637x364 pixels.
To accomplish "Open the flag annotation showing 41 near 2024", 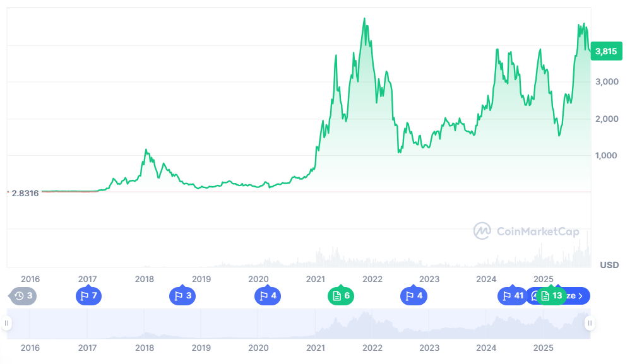I will (512, 295).
